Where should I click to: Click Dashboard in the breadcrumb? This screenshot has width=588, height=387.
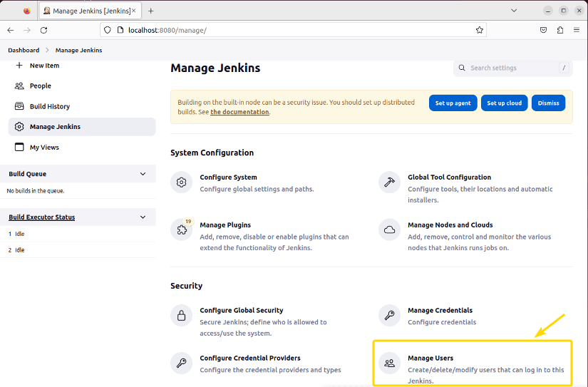click(24, 51)
